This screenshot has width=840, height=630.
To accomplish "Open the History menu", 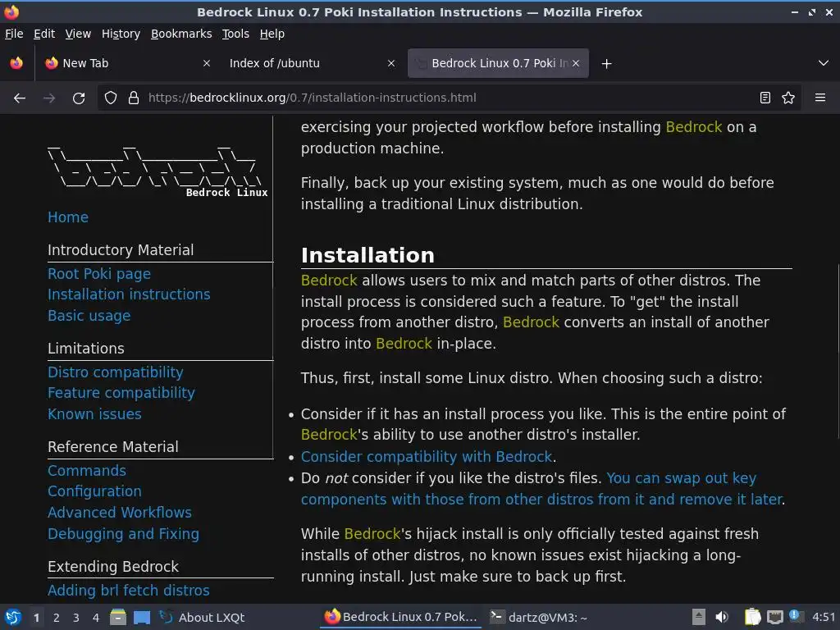I will (121, 34).
